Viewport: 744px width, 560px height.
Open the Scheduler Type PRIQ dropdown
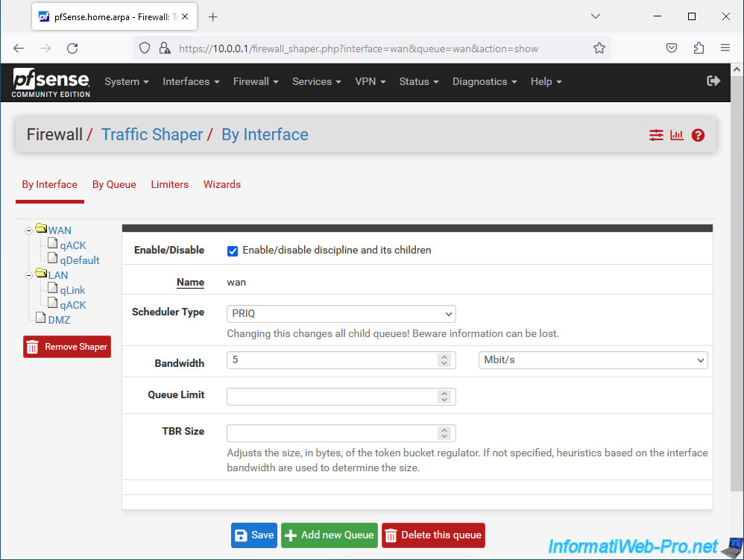pos(341,314)
